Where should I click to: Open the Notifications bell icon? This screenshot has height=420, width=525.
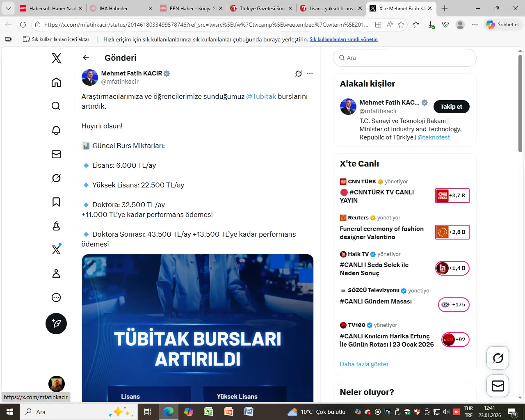[x=56, y=130]
